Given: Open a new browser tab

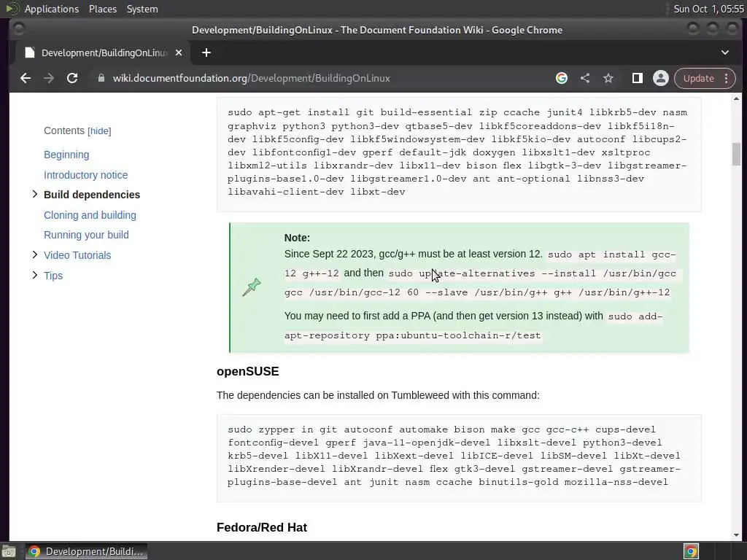Looking at the screenshot, I should click(x=206, y=52).
